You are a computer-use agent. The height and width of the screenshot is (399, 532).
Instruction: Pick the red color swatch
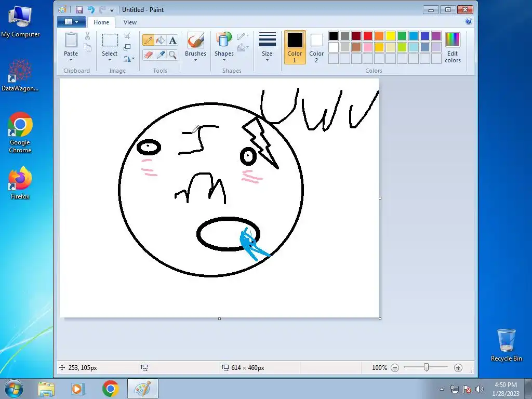pyautogui.click(x=368, y=36)
